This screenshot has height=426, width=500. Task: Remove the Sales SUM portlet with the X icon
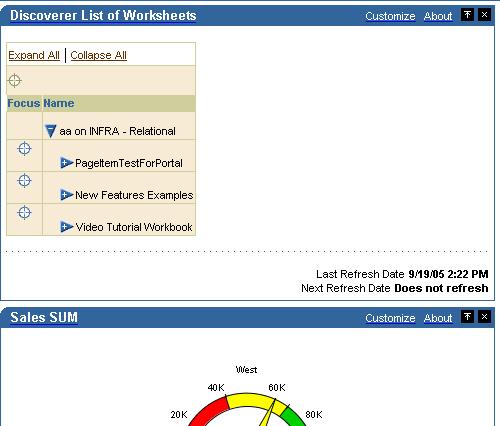point(484,316)
